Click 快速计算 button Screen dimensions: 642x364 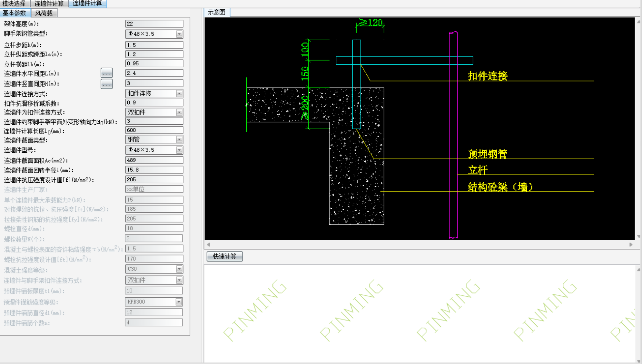coord(224,256)
